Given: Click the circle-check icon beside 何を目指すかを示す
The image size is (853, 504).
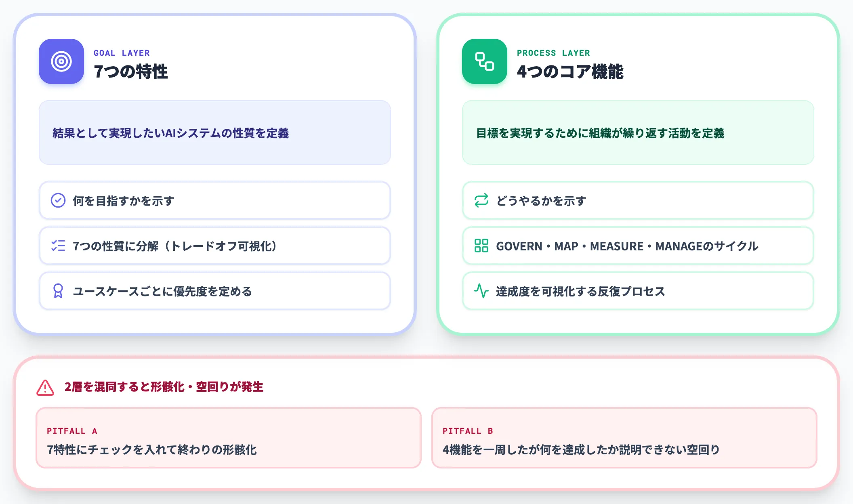Looking at the screenshot, I should [x=58, y=200].
